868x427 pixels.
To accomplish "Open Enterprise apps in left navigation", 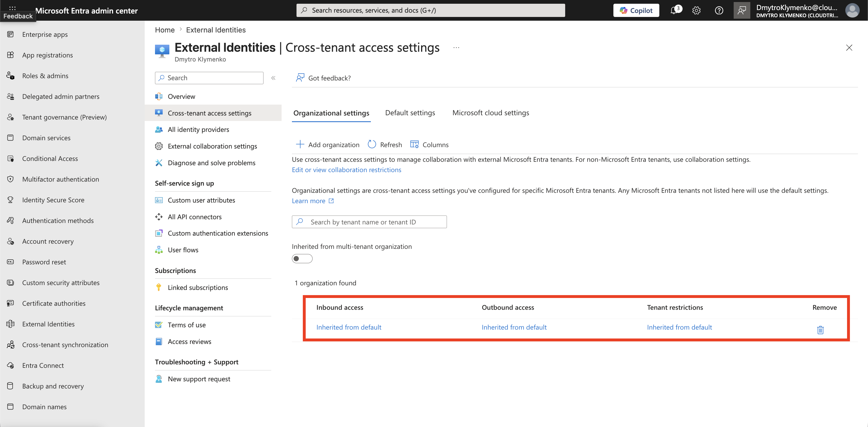I will 45,34.
